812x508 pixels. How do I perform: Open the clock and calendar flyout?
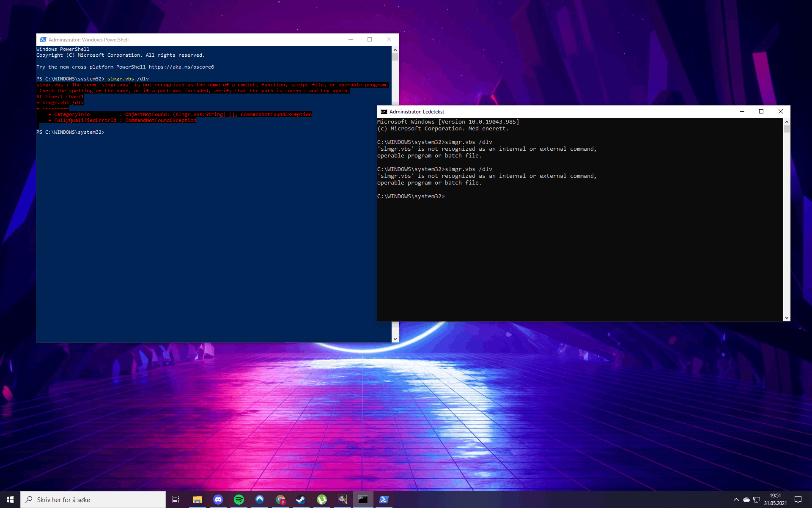click(775, 500)
